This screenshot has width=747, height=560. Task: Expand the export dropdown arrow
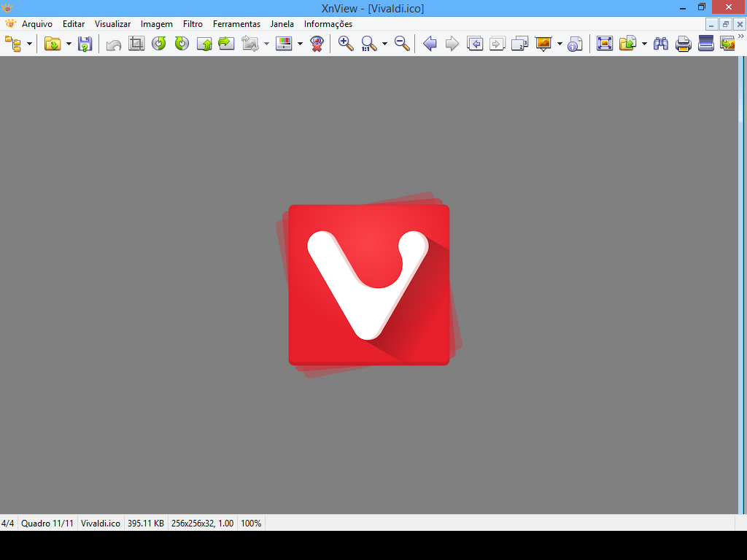[645, 44]
